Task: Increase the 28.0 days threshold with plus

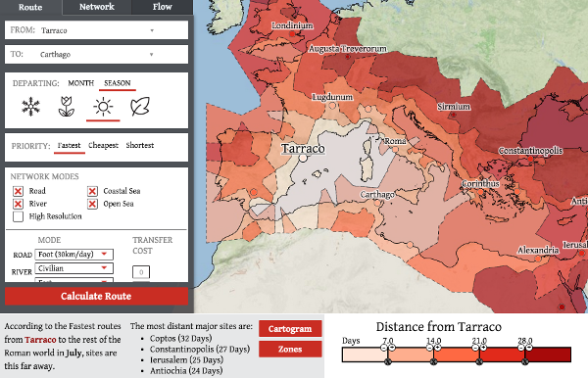Action: coord(529,348)
